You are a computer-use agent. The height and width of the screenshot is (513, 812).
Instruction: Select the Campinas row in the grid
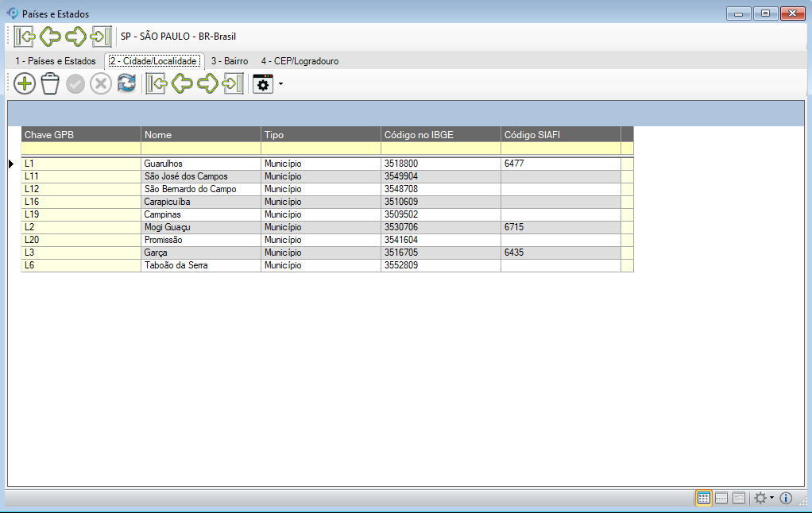200,214
